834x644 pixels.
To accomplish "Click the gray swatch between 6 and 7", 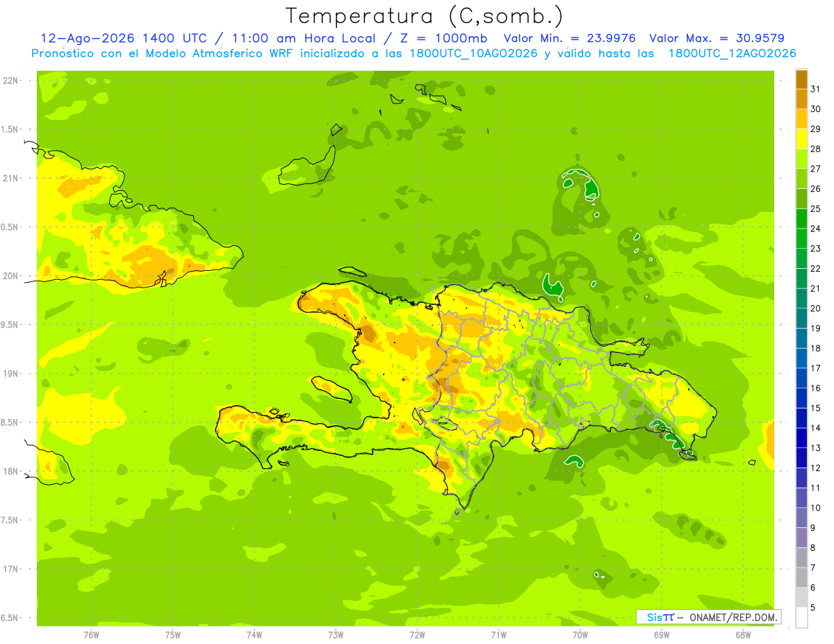I will click(x=801, y=577).
